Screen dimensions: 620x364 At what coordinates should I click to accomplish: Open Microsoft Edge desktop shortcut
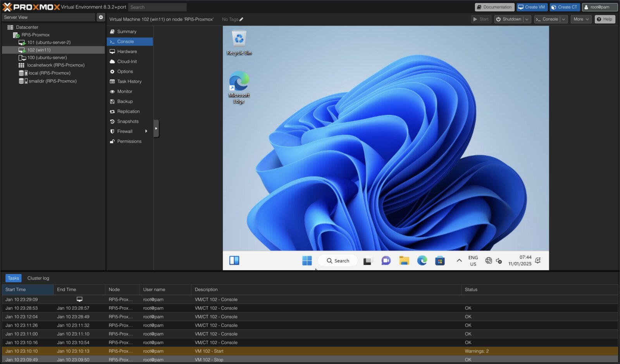coord(239,88)
